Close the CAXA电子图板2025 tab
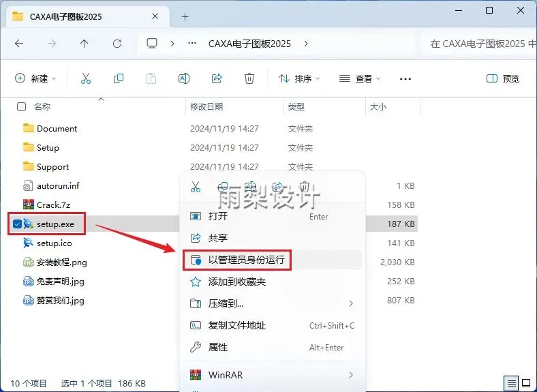Screen dimensions: 537x392 pyautogui.click(x=155, y=16)
